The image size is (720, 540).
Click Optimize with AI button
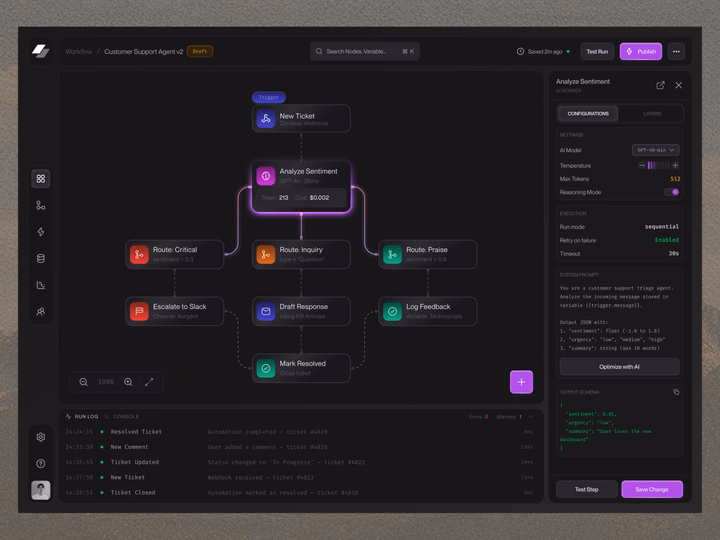click(619, 366)
